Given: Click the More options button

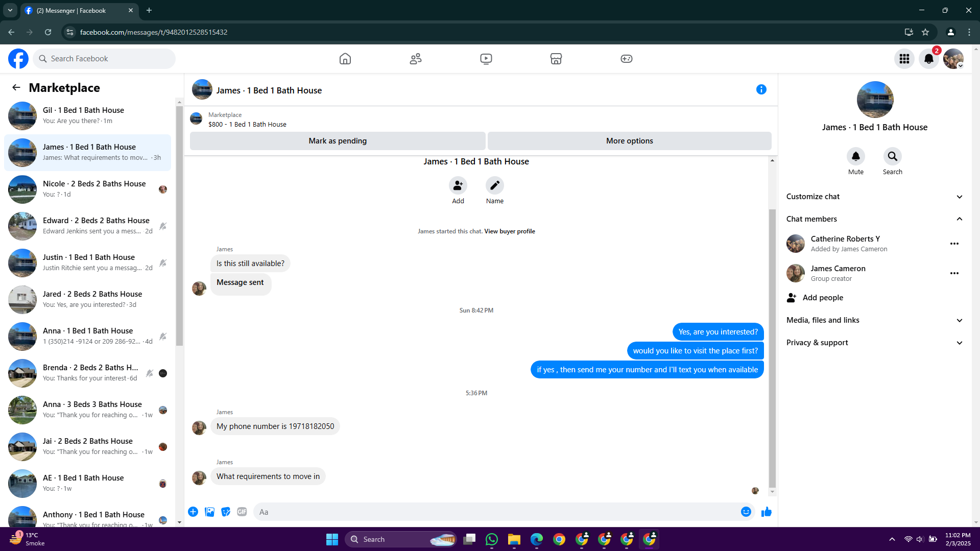Looking at the screenshot, I should tap(630, 141).
